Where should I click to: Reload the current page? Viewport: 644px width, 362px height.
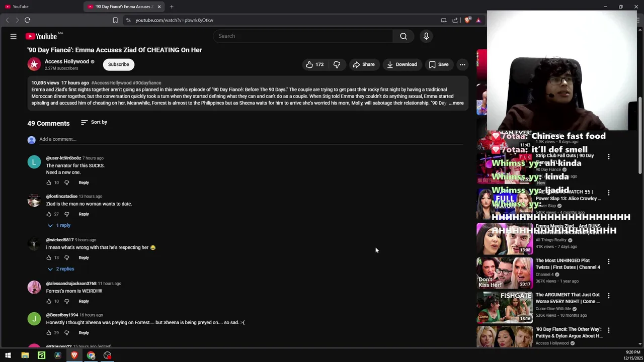27,20
